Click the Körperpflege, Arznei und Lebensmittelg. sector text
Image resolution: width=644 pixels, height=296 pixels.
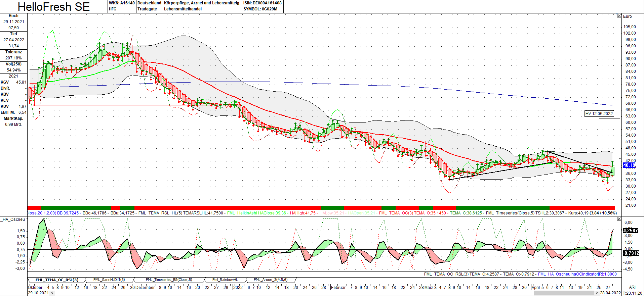coord(202,3)
